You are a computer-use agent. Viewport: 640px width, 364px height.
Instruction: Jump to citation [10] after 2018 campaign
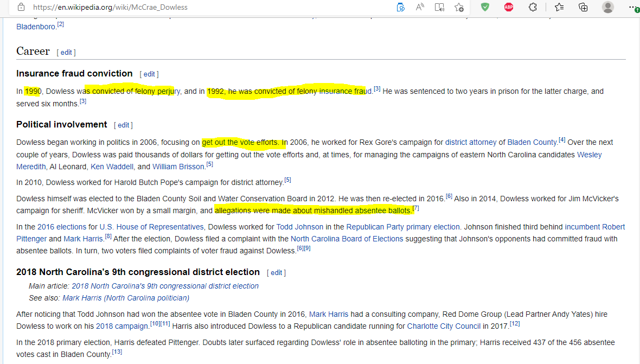click(155, 324)
